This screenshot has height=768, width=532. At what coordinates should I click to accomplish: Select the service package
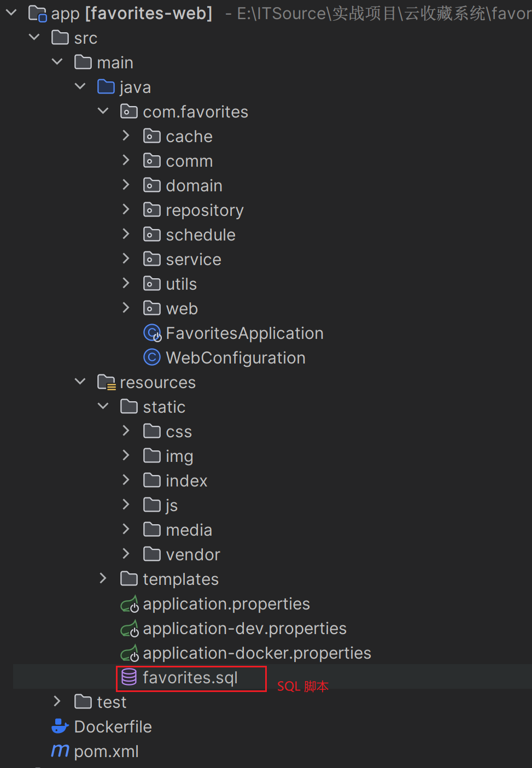194,259
